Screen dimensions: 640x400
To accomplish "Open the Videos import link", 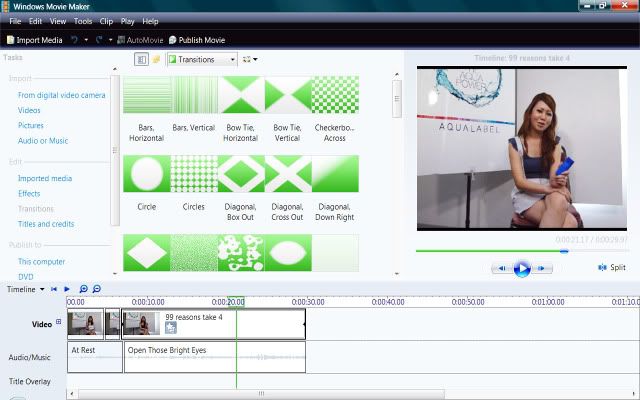I will 29,110.
